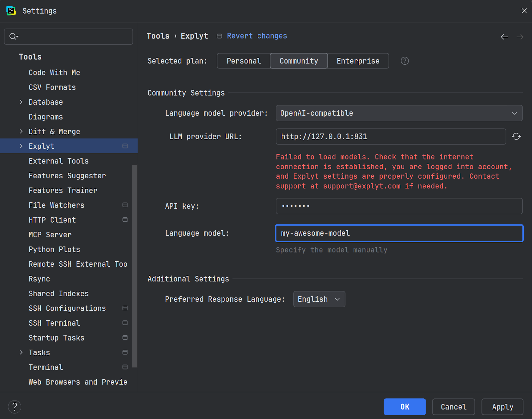
Task: Open the Language model provider dropdown
Action: [x=399, y=113]
